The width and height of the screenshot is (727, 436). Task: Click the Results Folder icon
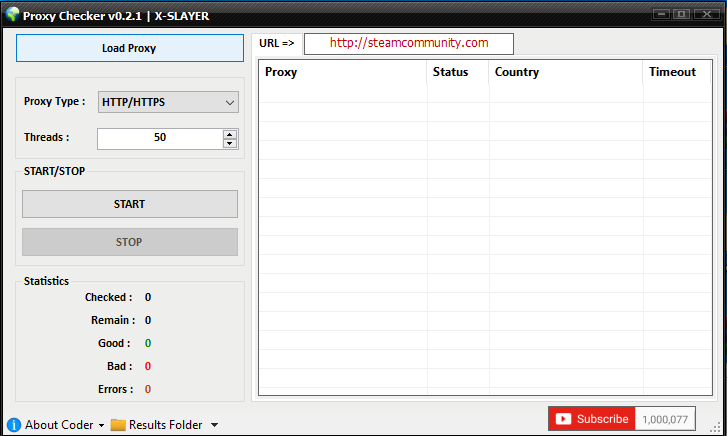click(118, 425)
